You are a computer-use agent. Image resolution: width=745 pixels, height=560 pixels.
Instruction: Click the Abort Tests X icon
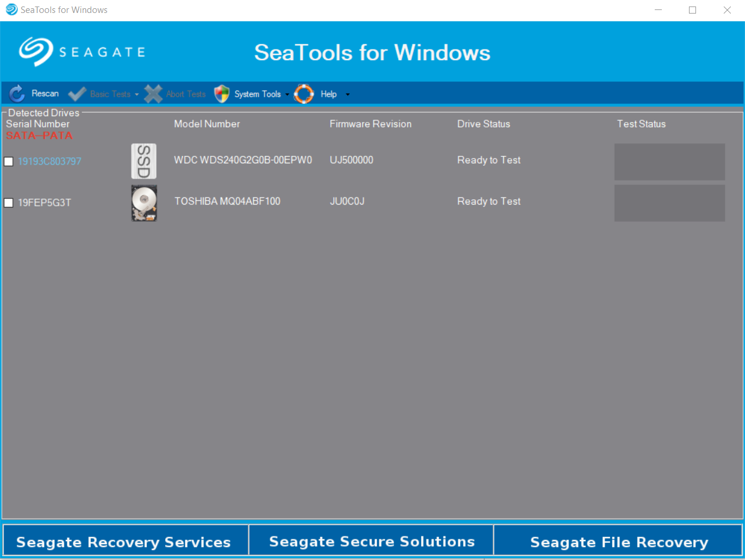coord(153,94)
